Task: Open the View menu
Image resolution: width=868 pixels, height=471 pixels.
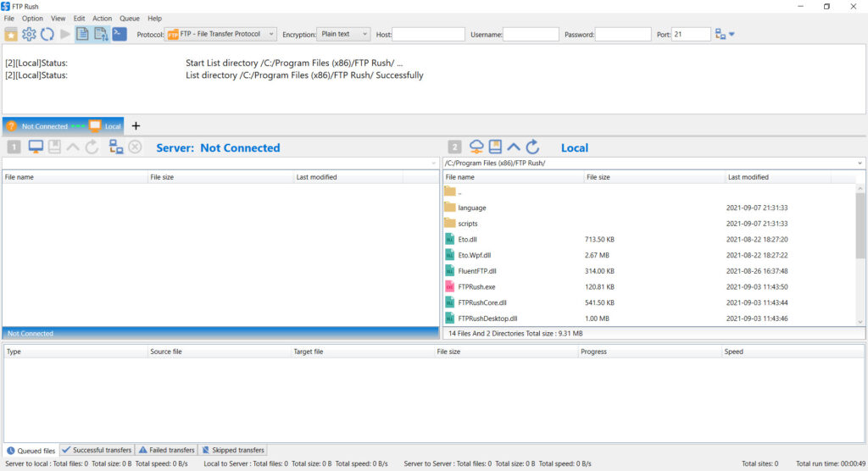Action: coord(58,19)
